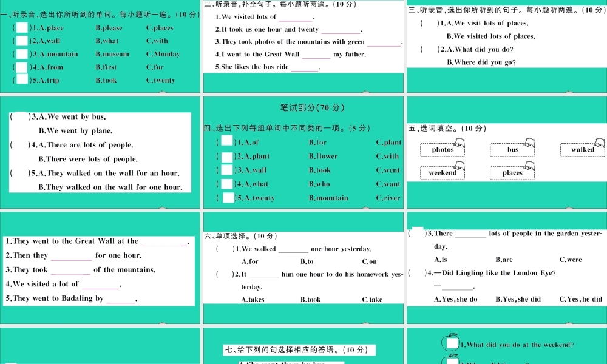The width and height of the screenshot is (607, 364).
Task: Click the answer box for question 5 A.trip
Action: pos(22,79)
